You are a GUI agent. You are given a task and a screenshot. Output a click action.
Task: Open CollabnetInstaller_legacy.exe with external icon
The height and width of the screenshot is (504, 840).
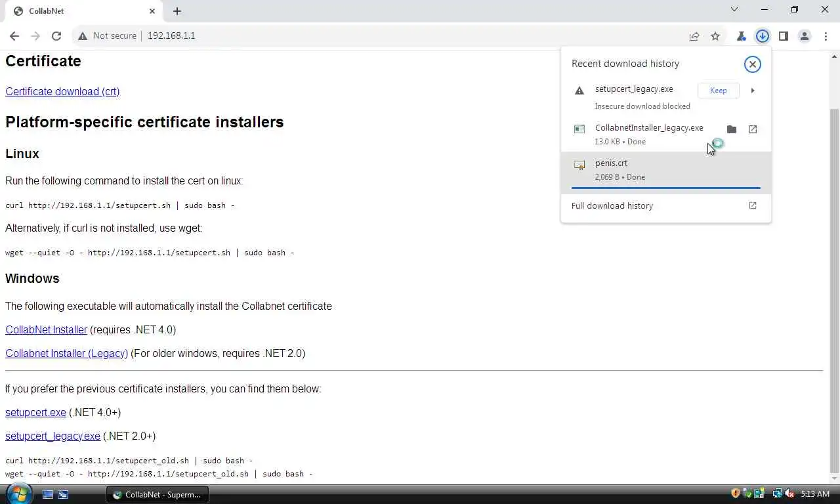click(753, 129)
